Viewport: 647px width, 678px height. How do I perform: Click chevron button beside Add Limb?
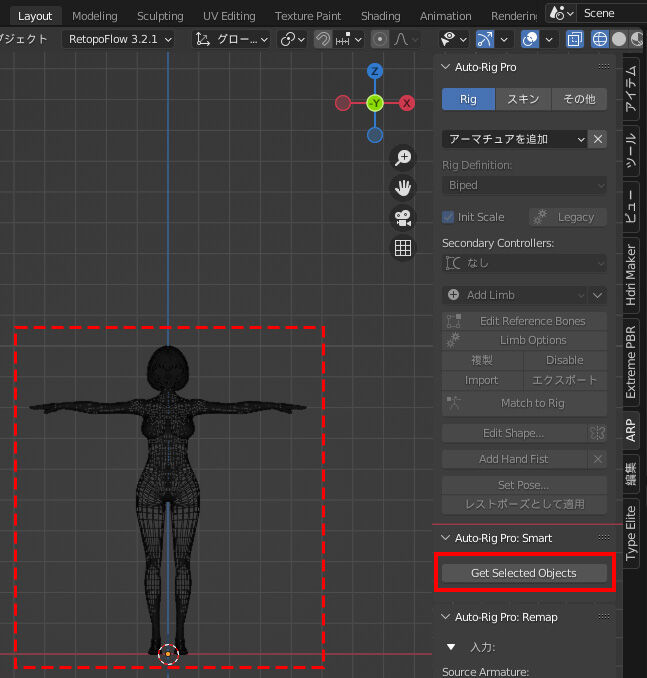(598, 295)
